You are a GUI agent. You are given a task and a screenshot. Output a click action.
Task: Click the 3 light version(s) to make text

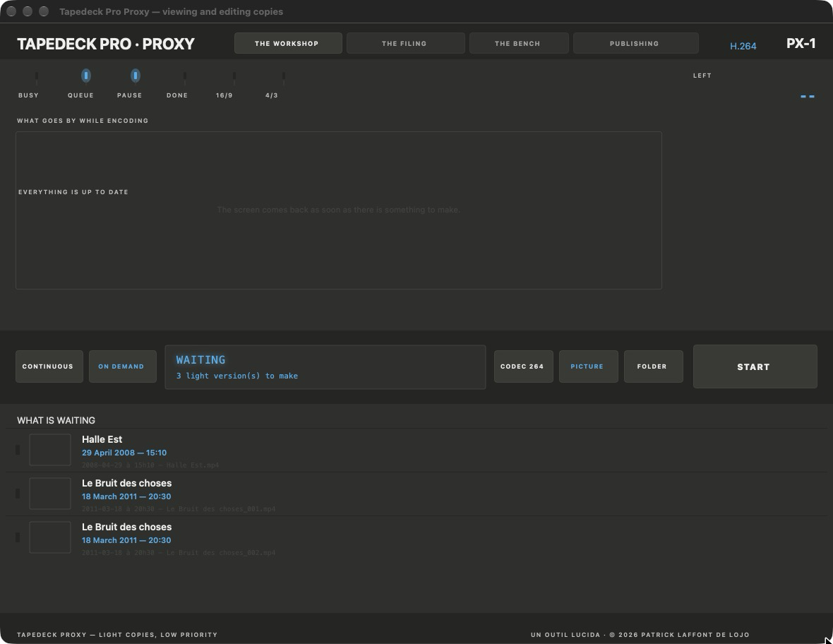[237, 376]
